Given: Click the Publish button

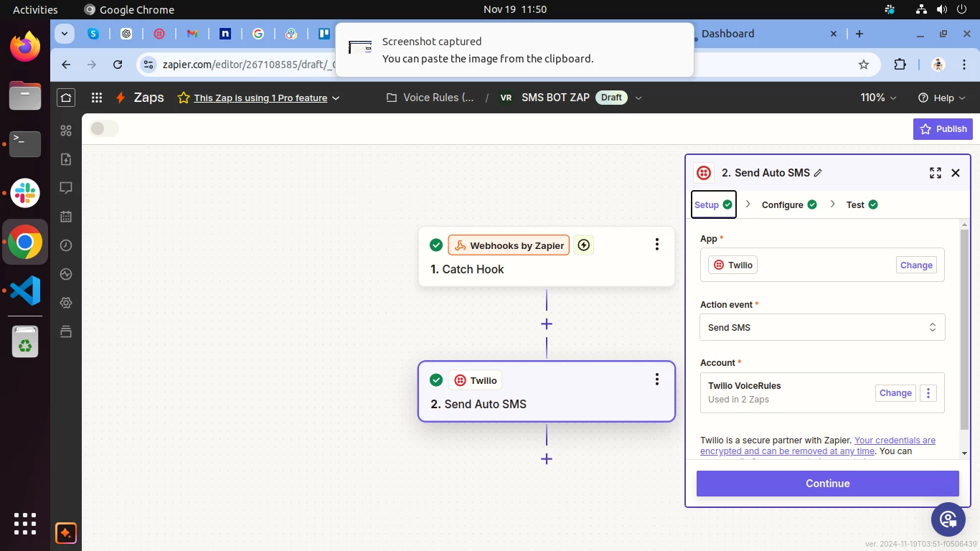Looking at the screenshot, I should (943, 129).
